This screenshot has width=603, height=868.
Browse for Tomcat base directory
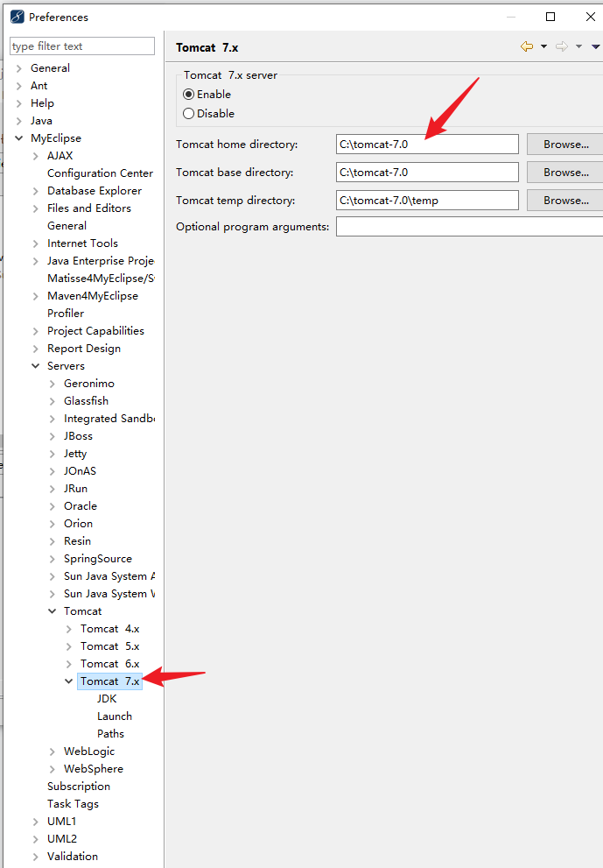point(564,173)
